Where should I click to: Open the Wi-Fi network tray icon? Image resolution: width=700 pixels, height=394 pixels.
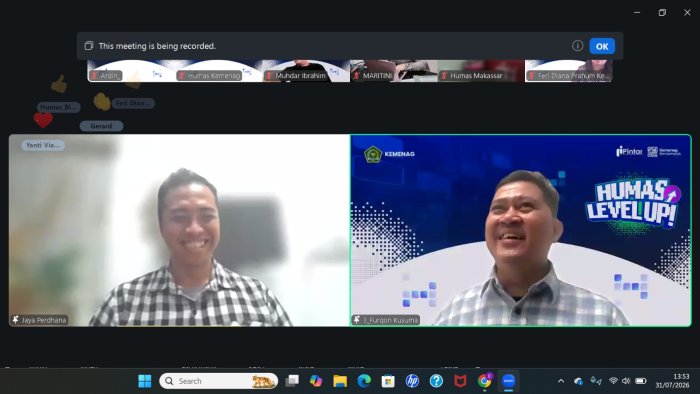[x=613, y=381]
